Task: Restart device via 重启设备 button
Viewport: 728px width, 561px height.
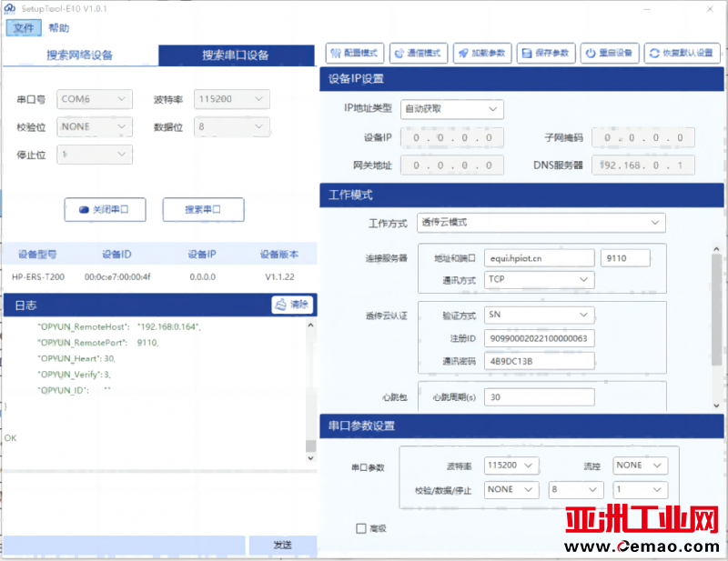Action: (x=609, y=53)
